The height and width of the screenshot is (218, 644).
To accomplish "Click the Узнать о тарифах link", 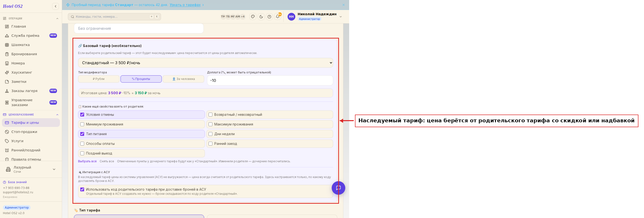I will tap(185, 5).
